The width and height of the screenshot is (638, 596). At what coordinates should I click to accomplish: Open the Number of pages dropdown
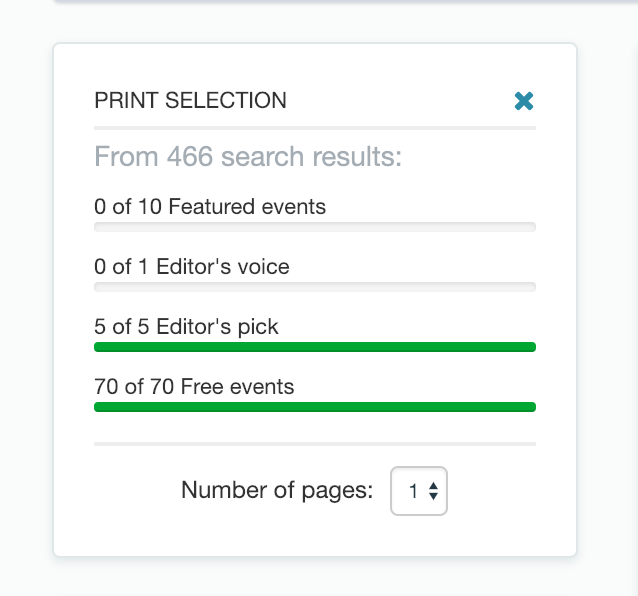[x=419, y=491]
